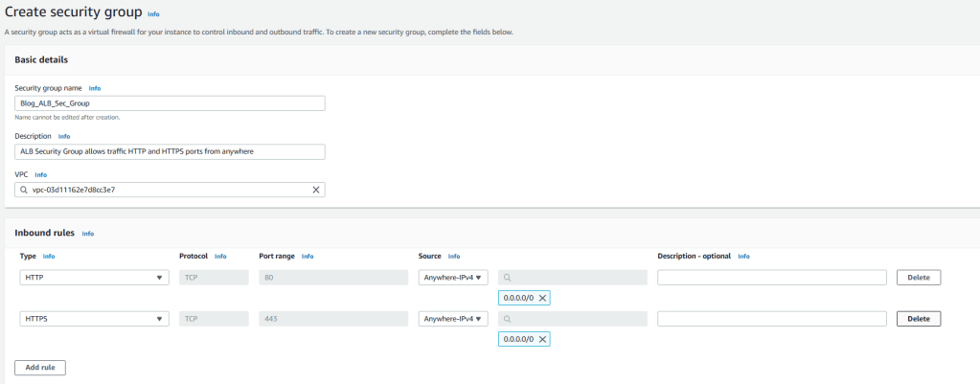Viewport: 980px width, 384px height.
Task: Click HTTP rule's optional description field
Action: coord(771,278)
